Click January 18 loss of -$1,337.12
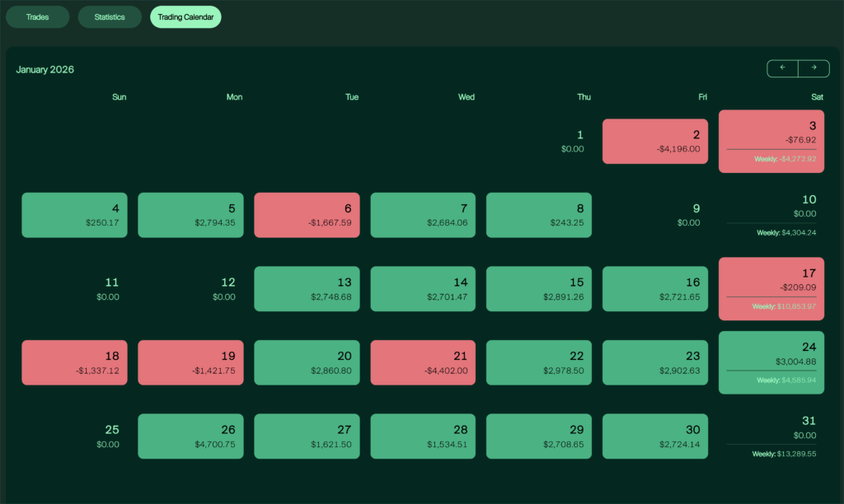 [74, 362]
